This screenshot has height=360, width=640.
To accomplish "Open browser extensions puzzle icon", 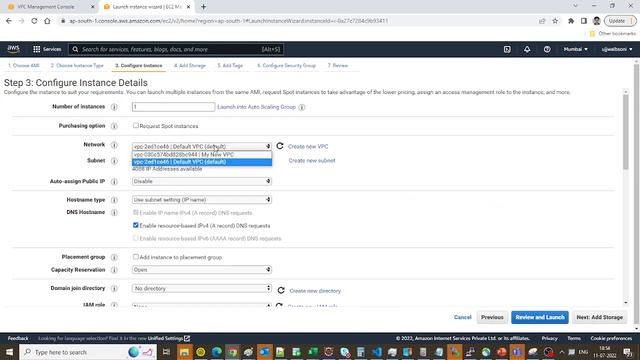I will click(x=571, y=21).
